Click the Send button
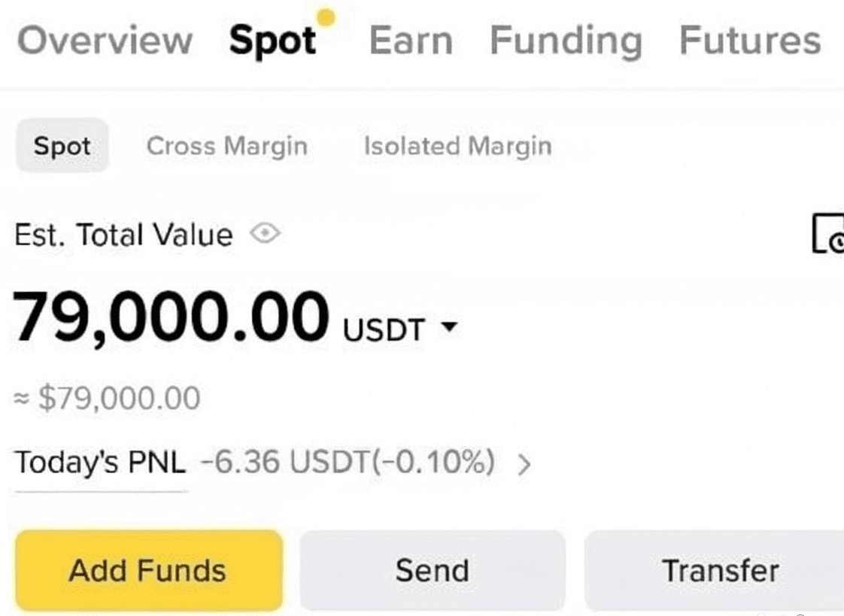Image resolution: width=844 pixels, height=616 pixels. [433, 571]
